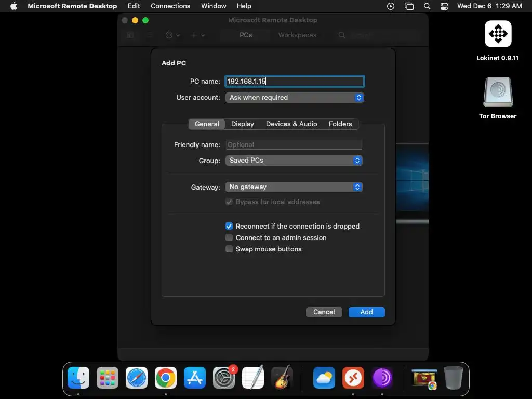This screenshot has width=532, height=399.
Task: Open the App Store dock icon
Action: 195,378
